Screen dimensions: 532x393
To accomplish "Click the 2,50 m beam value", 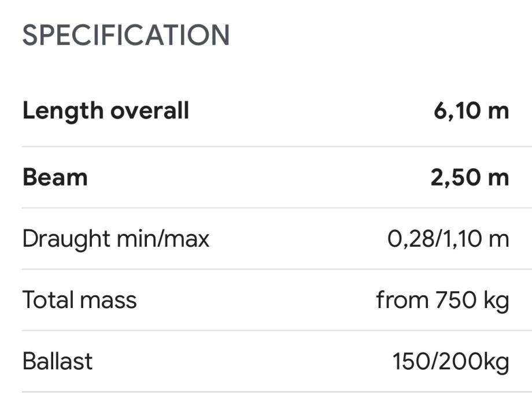I will (x=470, y=177).
